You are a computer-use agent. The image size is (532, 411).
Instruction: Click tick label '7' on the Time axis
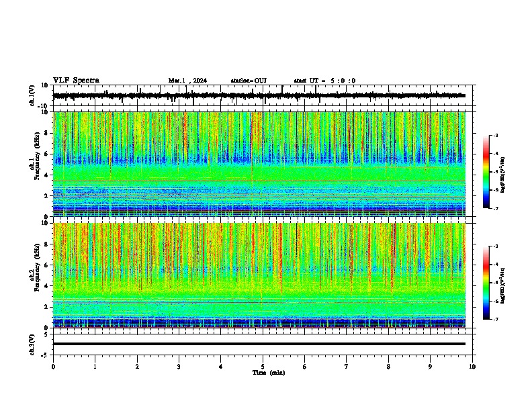[347, 367]
